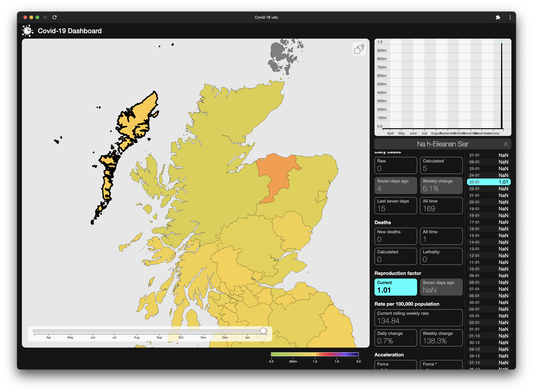Click the Raw daily cases card
Screen dimensions: 533x392
(x=396, y=165)
